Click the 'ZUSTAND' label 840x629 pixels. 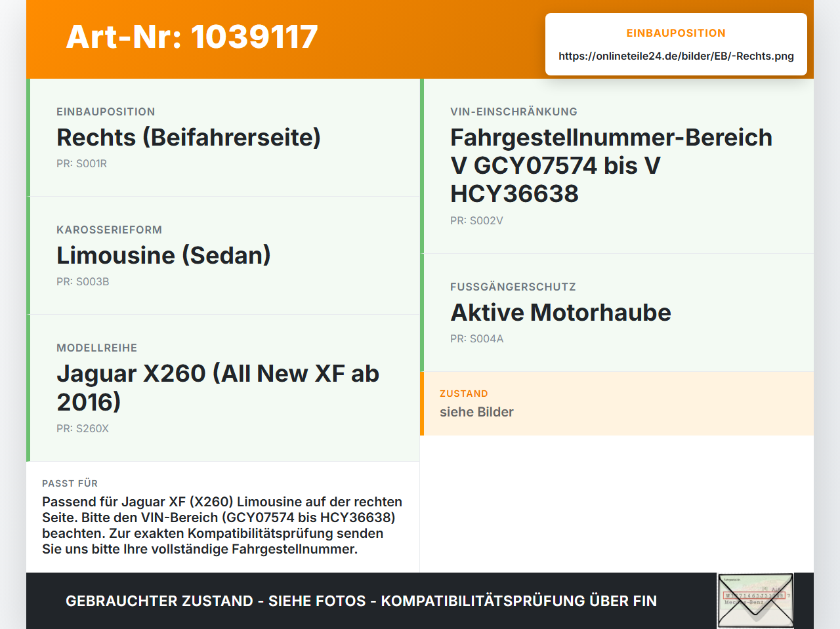[464, 394]
